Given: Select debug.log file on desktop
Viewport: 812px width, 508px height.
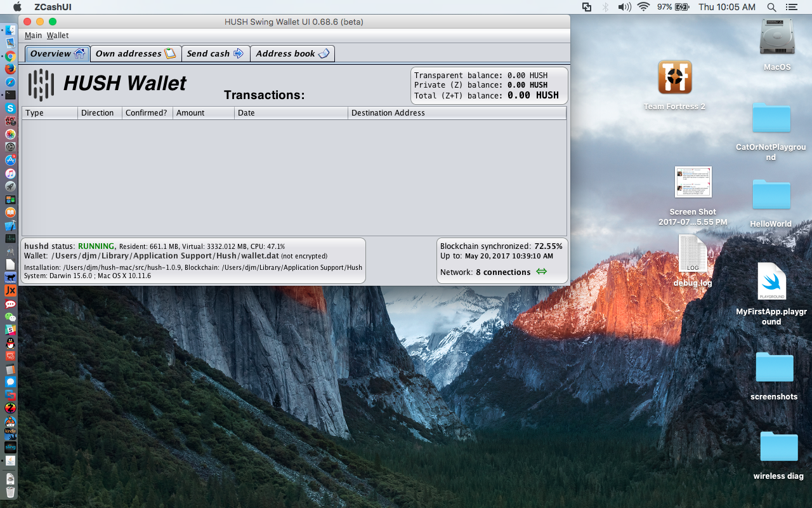Looking at the screenshot, I should pyautogui.click(x=693, y=253).
